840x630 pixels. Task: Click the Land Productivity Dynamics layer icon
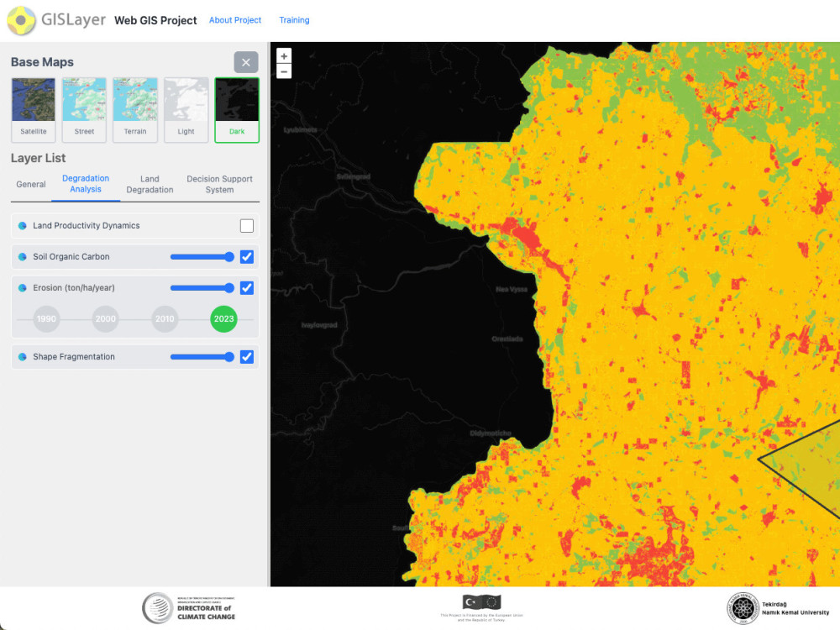click(x=23, y=225)
